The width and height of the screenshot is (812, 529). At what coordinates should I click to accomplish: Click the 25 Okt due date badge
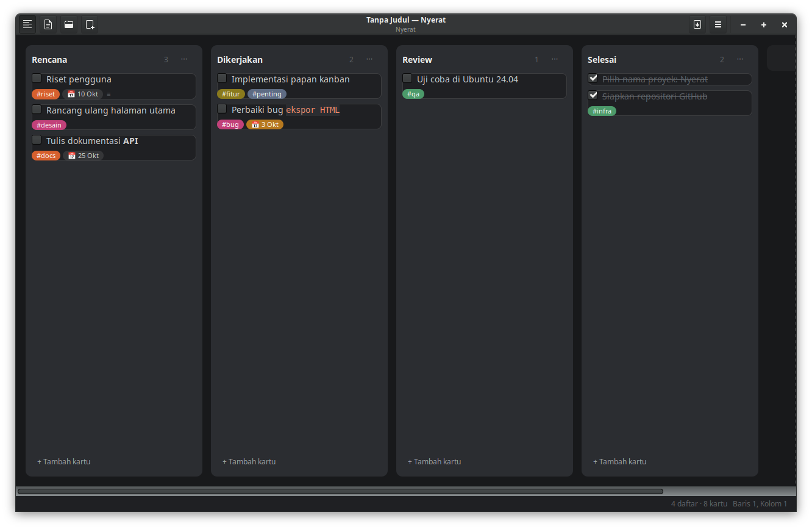point(84,156)
